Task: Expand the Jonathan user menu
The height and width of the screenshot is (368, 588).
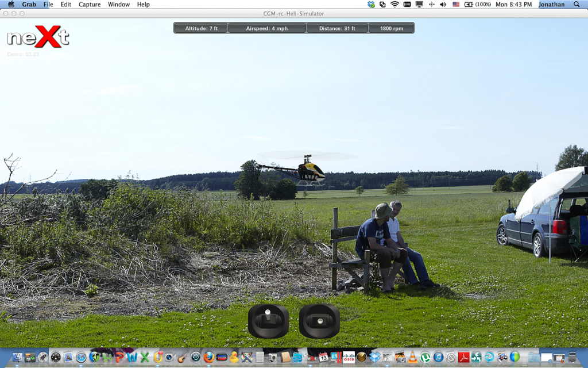Action: 551,4
